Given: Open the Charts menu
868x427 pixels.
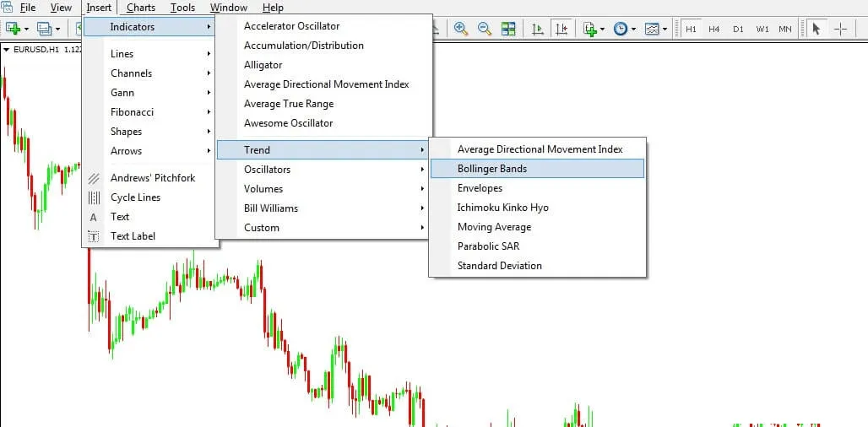Looking at the screenshot, I should point(141,8).
